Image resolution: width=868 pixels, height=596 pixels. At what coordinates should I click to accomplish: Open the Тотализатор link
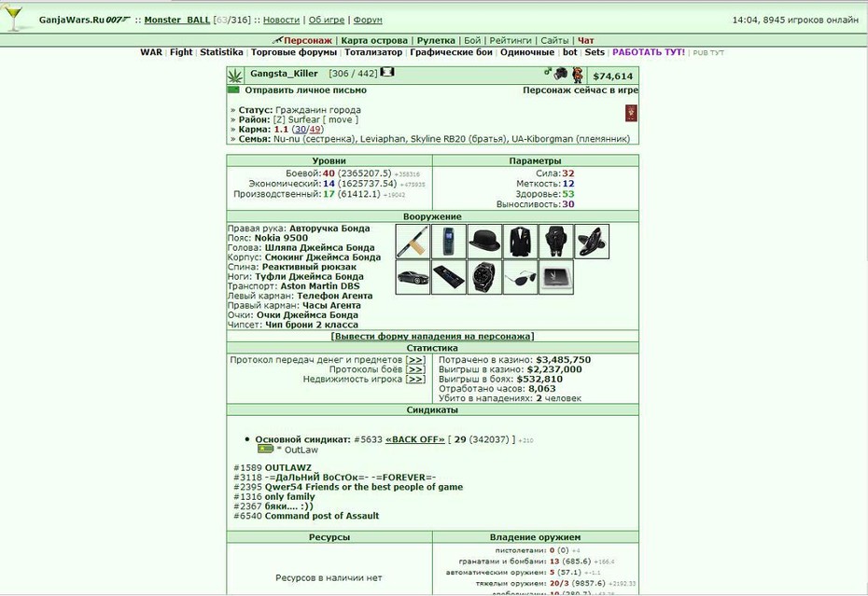coord(373,52)
